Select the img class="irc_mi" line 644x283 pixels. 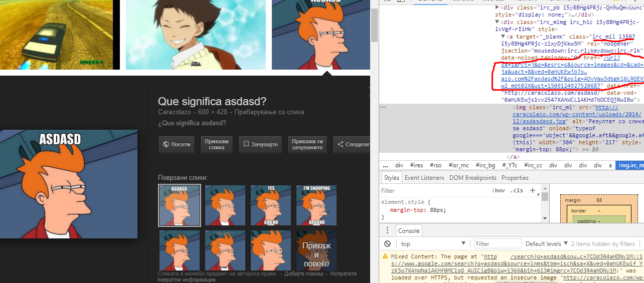coord(512,128)
